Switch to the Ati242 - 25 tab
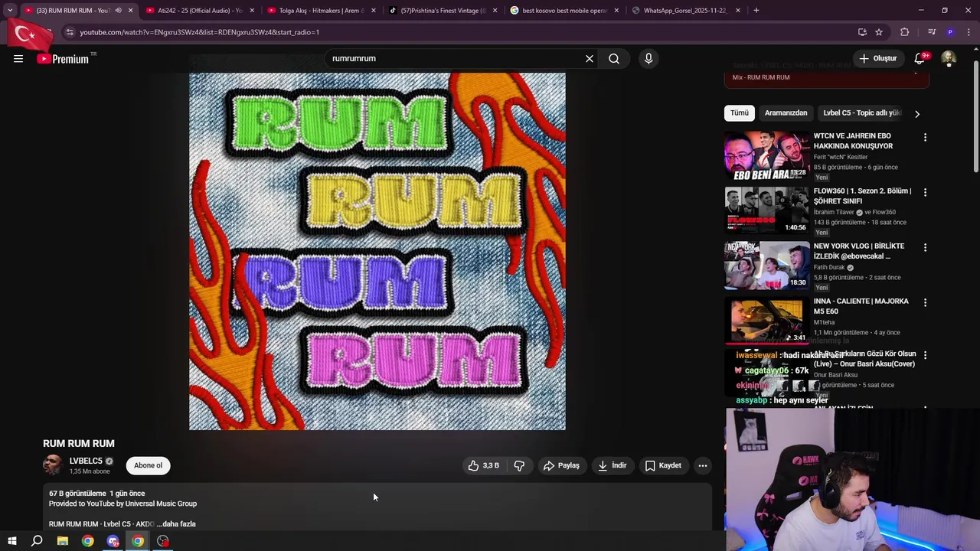The width and height of the screenshot is (980, 551). (x=199, y=11)
